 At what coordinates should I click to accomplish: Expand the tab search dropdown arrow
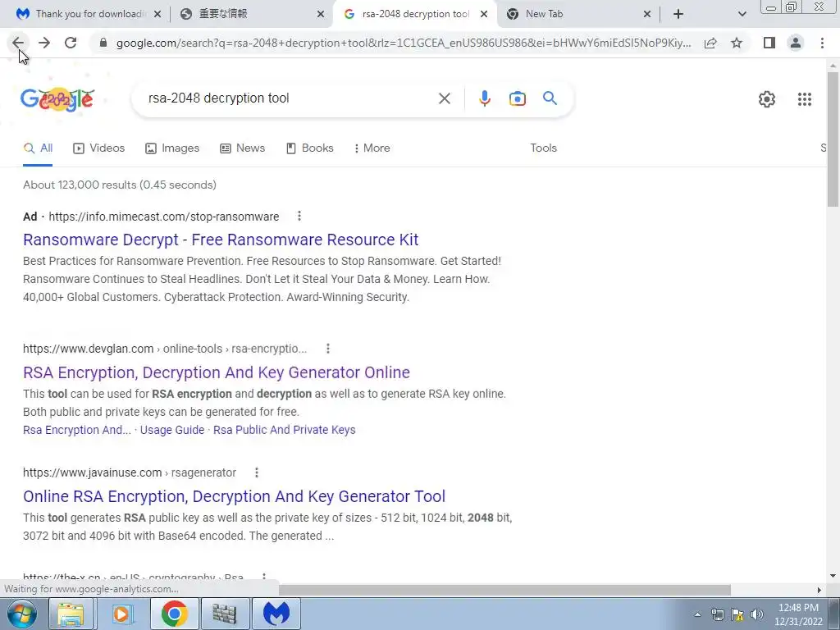point(742,14)
